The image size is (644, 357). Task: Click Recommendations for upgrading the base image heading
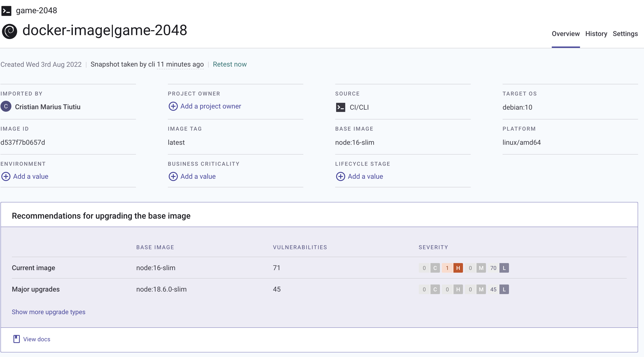[x=101, y=216]
